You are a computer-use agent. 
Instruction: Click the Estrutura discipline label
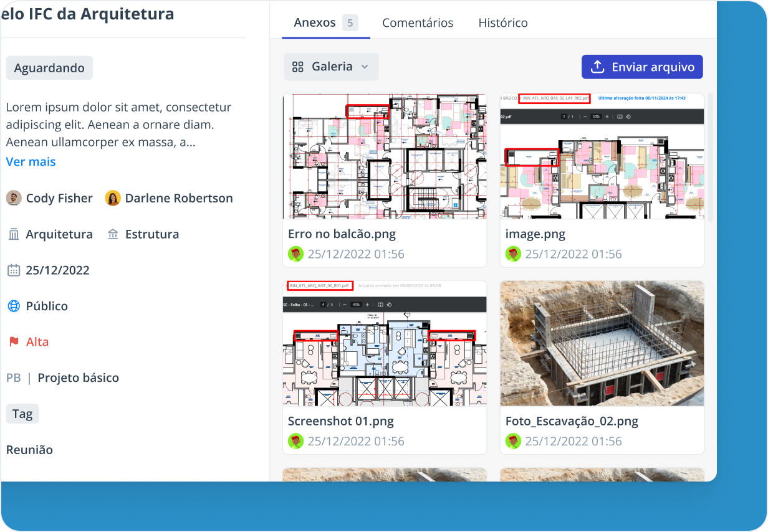(x=152, y=234)
